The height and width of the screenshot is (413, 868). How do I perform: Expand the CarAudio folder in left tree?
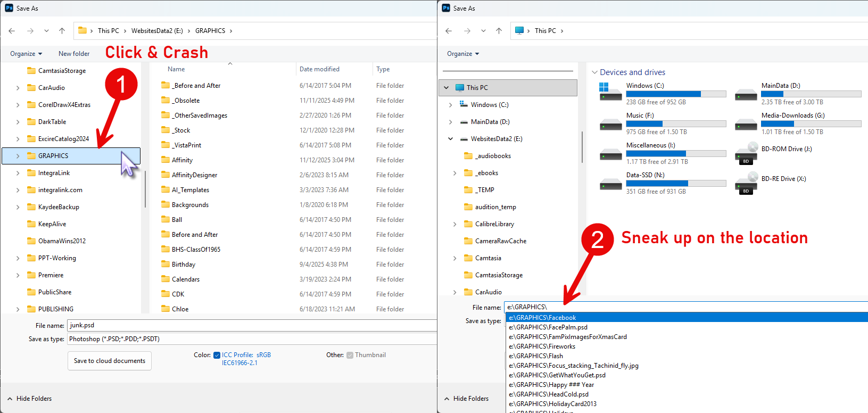[18, 88]
